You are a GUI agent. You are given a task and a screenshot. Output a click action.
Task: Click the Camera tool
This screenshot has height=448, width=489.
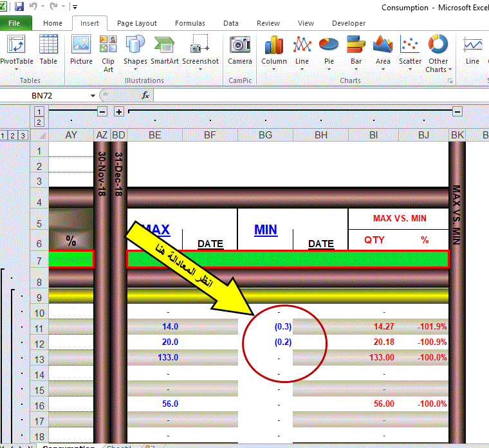click(x=240, y=50)
